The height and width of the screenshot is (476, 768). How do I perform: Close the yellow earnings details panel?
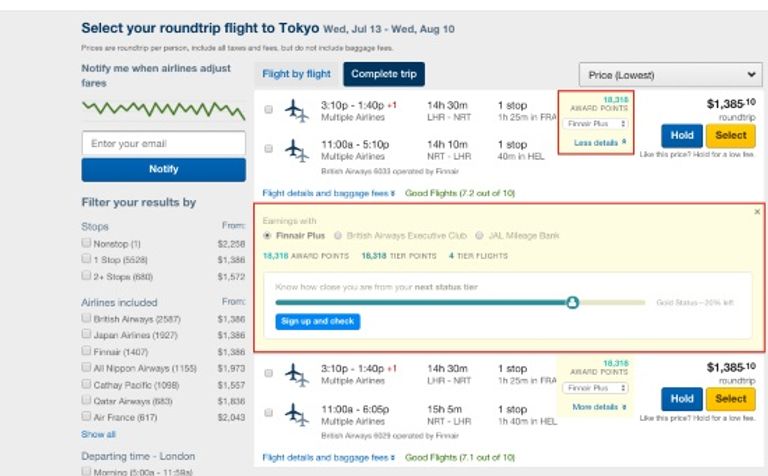pos(757,212)
